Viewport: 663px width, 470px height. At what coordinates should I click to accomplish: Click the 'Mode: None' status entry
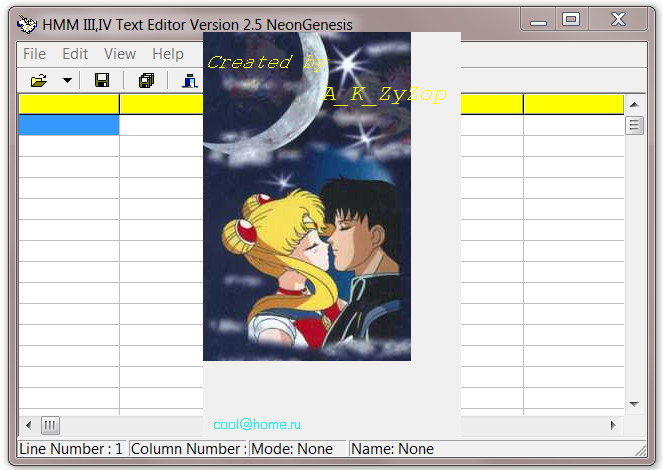pyautogui.click(x=292, y=449)
